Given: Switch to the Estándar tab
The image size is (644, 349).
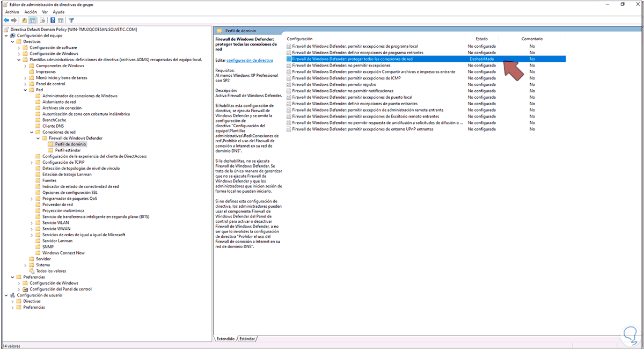Looking at the screenshot, I should [247, 339].
